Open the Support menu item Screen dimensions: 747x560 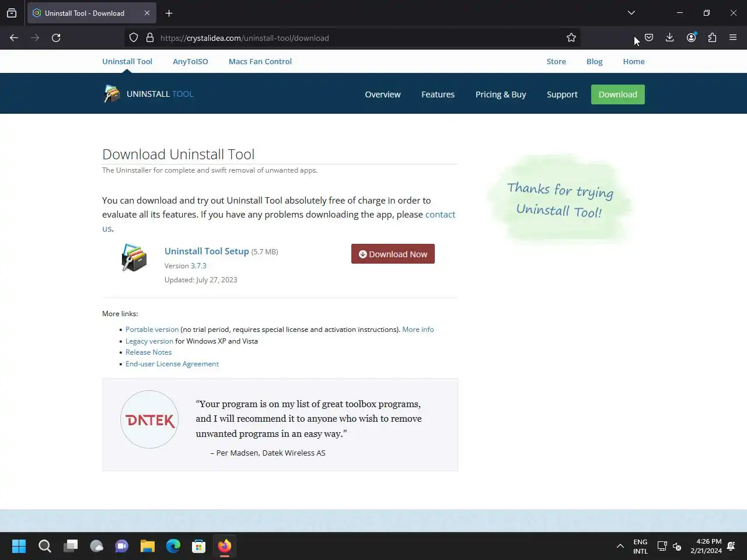click(562, 94)
